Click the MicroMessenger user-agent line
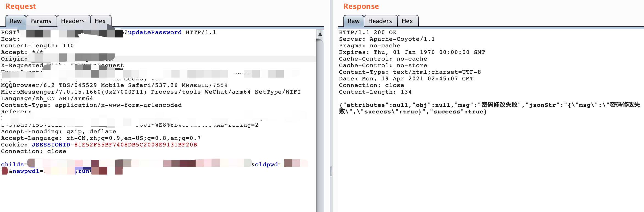644x212 pixels. (x=151, y=92)
